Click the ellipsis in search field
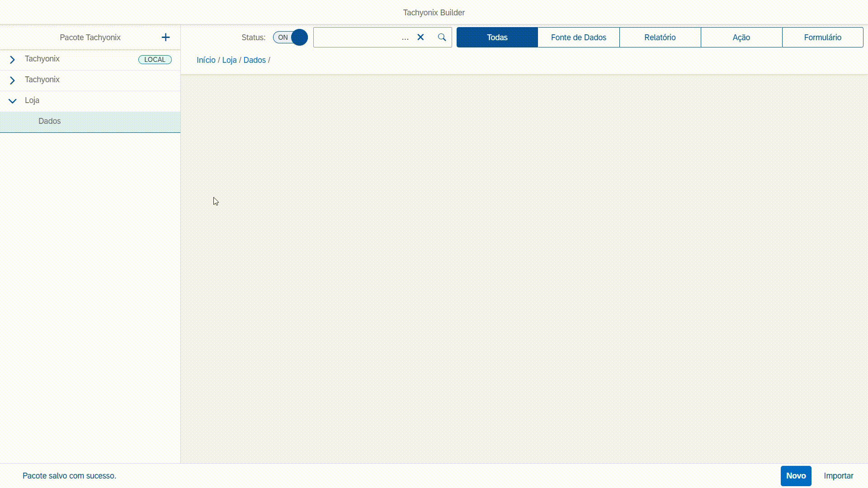 405,38
